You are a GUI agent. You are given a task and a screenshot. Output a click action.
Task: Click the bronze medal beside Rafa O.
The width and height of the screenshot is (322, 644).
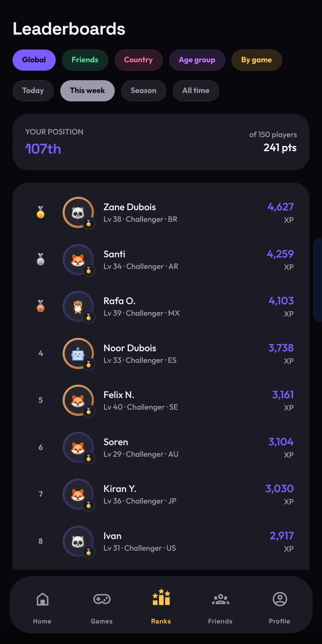point(41,306)
